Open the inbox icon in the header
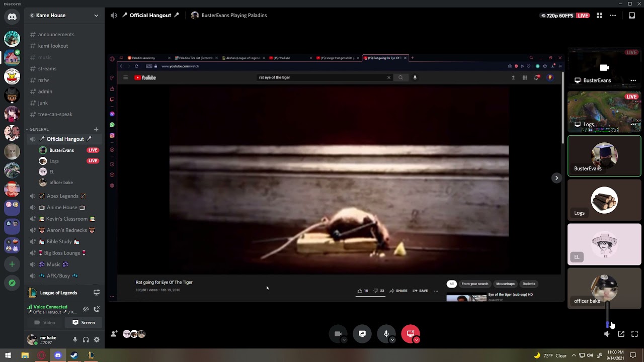Image resolution: width=644 pixels, height=362 pixels. coord(632,16)
